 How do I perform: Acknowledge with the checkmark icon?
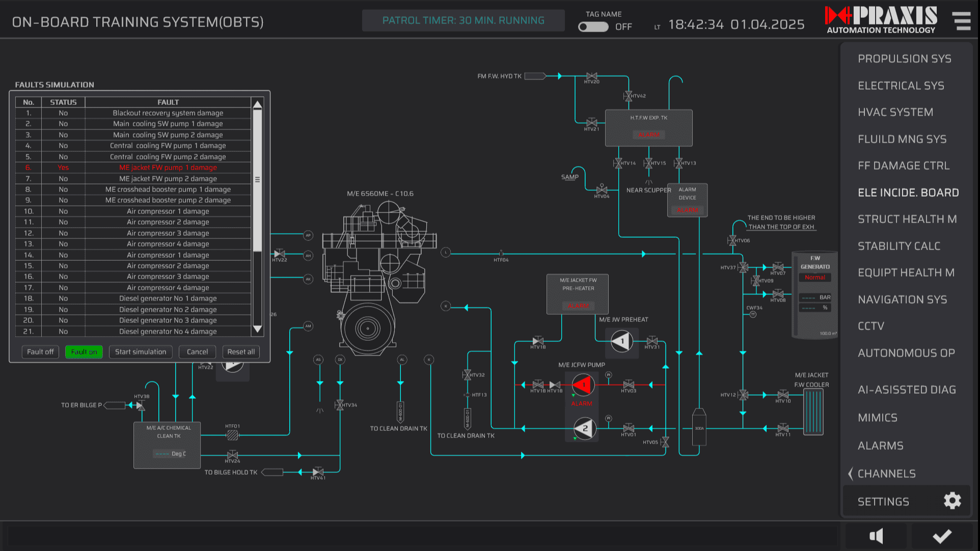tap(942, 536)
